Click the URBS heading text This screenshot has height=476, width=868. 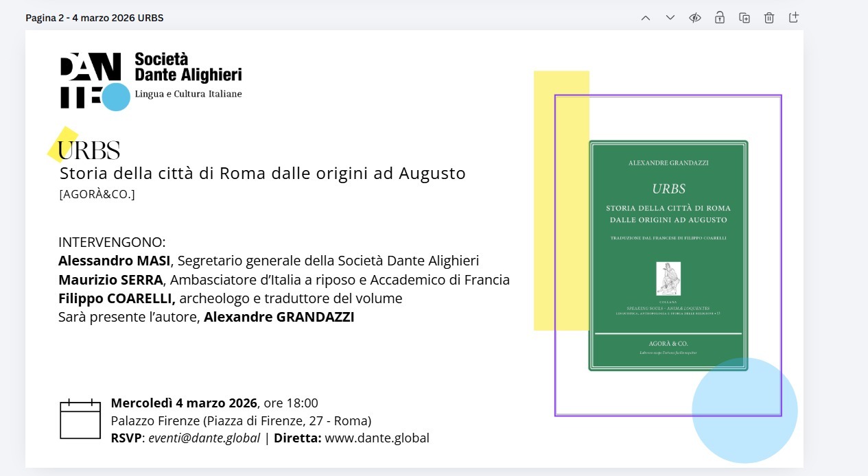pyautogui.click(x=89, y=150)
